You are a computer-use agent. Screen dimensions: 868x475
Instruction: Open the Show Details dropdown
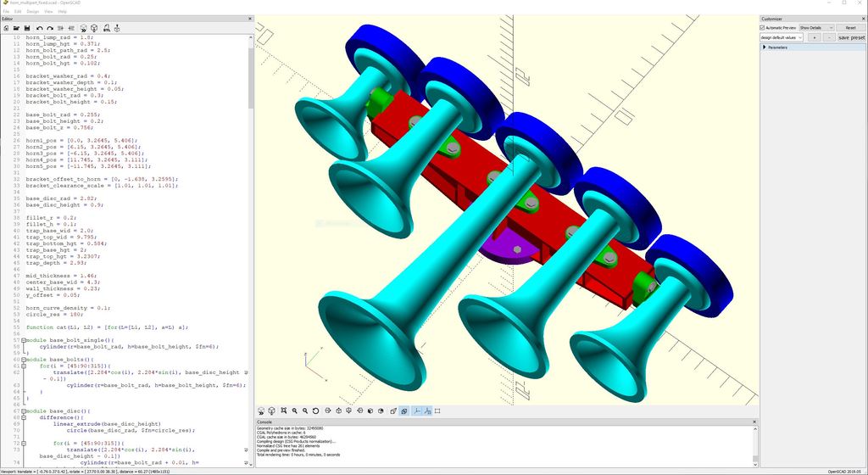[816, 27]
